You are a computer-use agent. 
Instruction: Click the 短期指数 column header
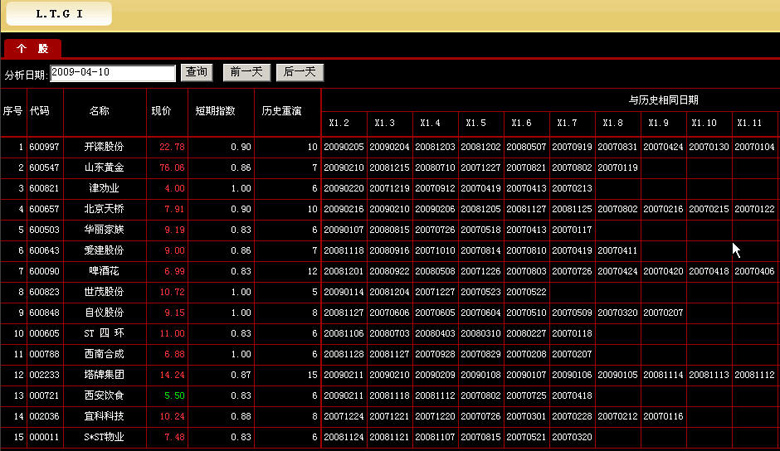pos(215,111)
